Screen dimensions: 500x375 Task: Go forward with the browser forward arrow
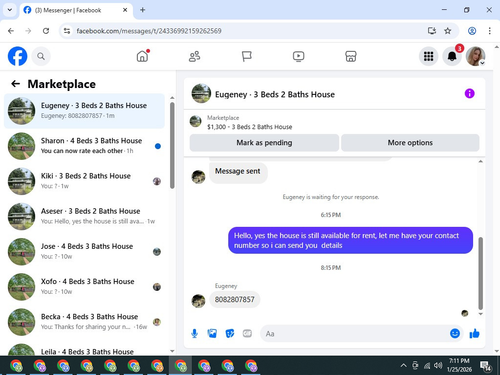click(x=28, y=31)
